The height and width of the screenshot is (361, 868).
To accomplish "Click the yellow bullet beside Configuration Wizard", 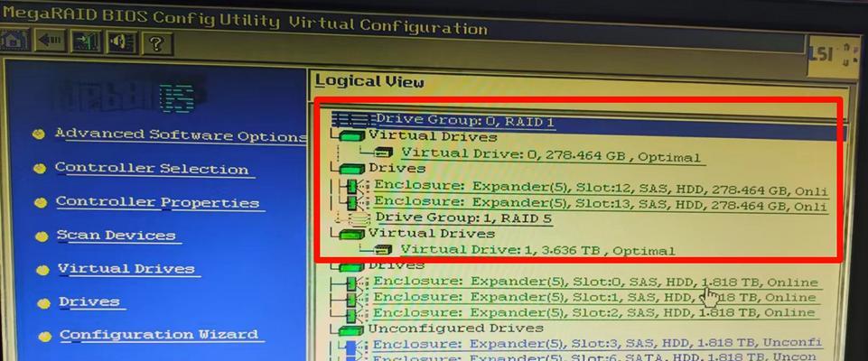I will tap(45, 337).
